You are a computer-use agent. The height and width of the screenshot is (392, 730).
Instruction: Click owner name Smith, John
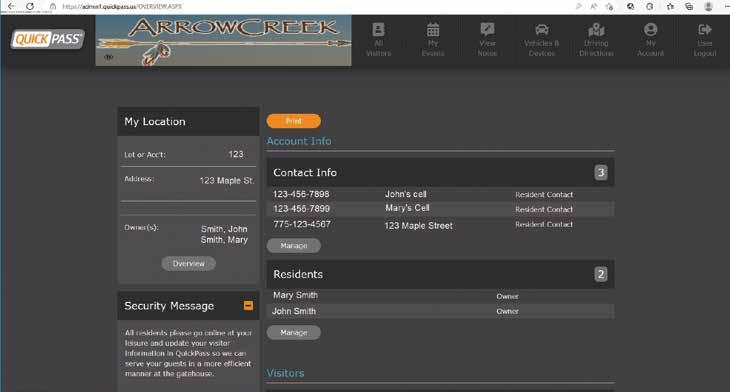point(224,229)
